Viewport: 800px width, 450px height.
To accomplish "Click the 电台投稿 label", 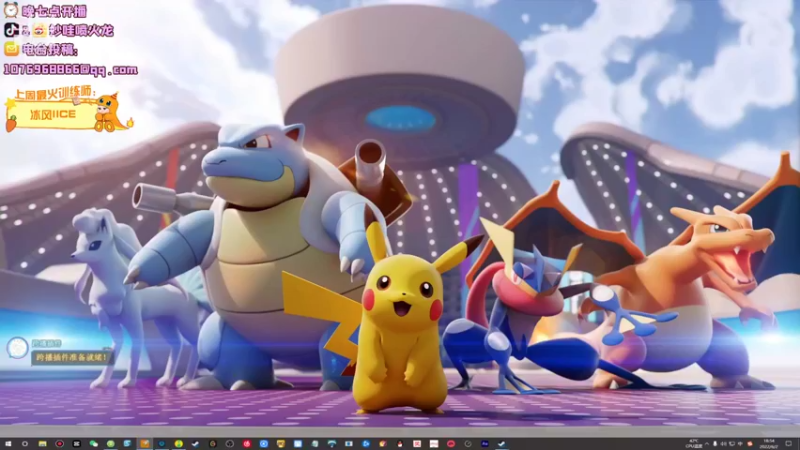I will tap(49, 49).
